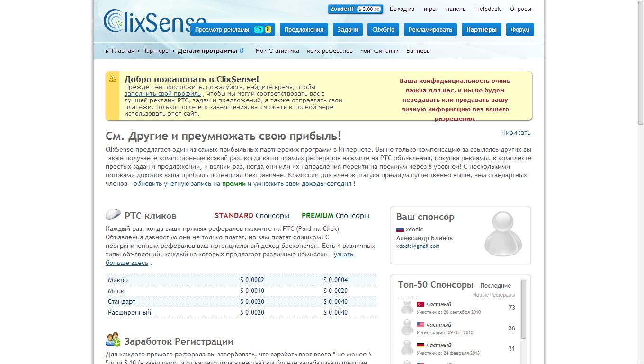Click the Главная breadcrumb link
Image resolution: width=644 pixels, height=364 pixels.
pyautogui.click(x=123, y=51)
